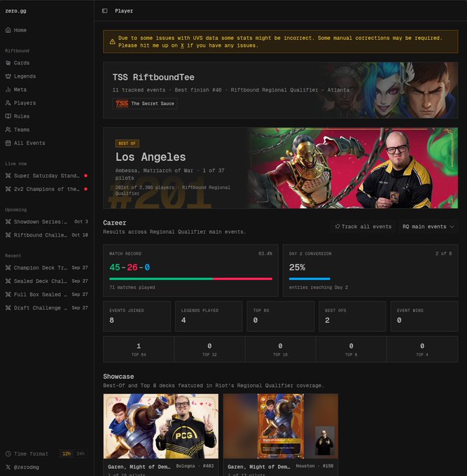This screenshot has height=476, width=467.
Task: Follow the X link in warning banner
Action: coord(182,45)
